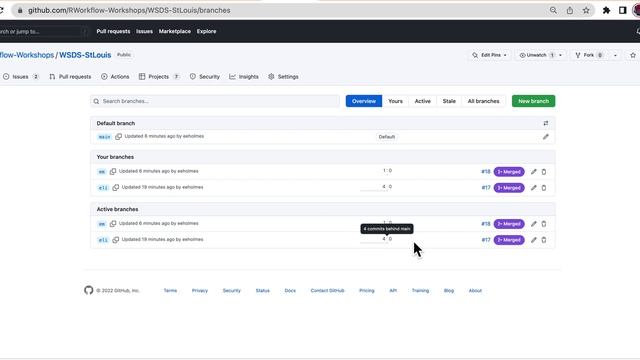Open Issues in the top navigation
Viewport: 640px width, 360px height.
click(x=144, y=31)
